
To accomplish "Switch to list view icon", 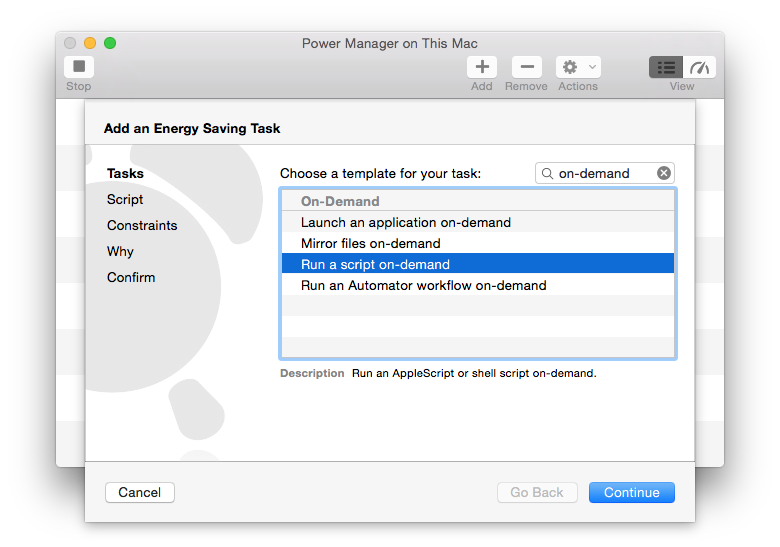I will [666, 67].
